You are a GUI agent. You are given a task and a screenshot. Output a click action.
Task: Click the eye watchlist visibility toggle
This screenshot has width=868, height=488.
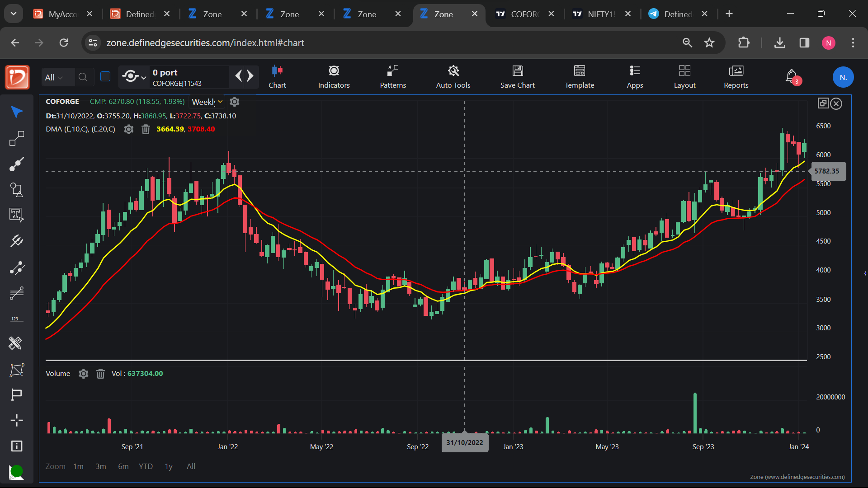131,77
